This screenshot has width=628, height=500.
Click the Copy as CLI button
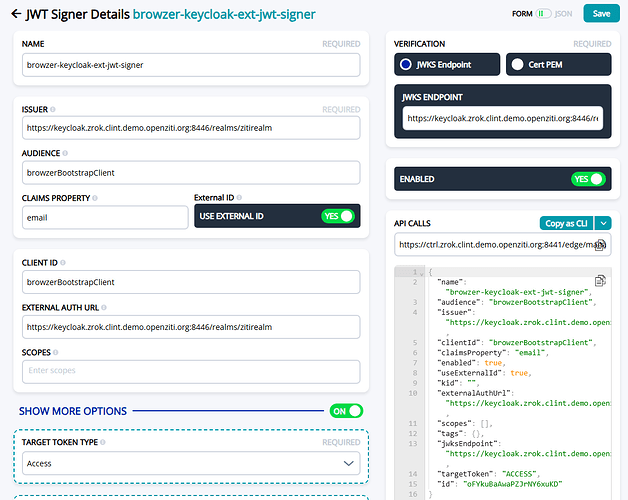[566, 223]
